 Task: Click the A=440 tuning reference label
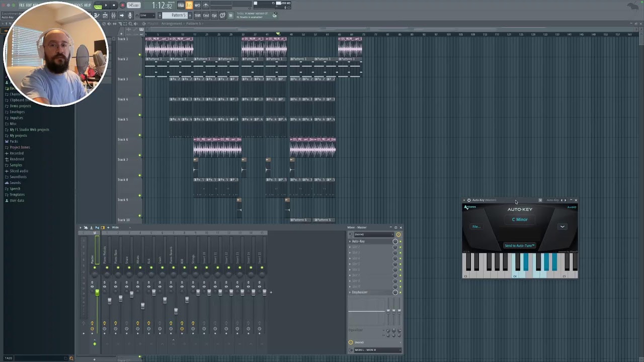[572, 207]
